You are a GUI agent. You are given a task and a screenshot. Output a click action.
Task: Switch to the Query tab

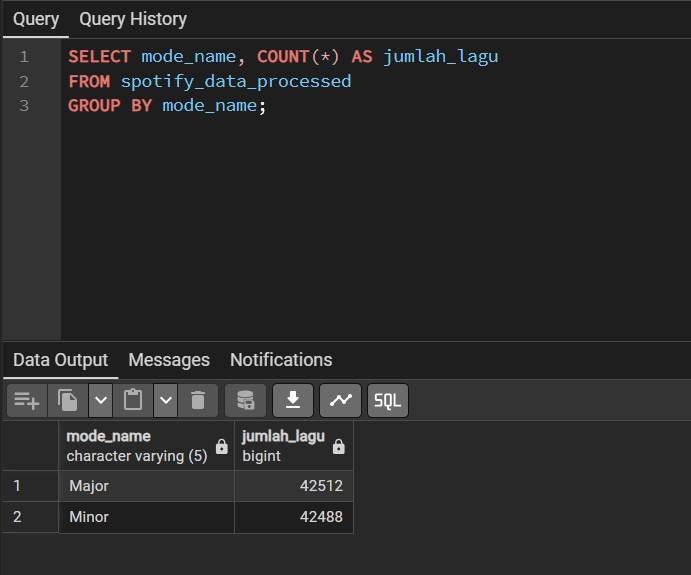pos(36,19)
